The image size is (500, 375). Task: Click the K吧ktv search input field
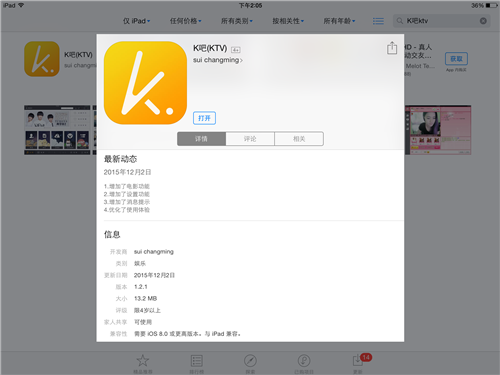pyautogui.click(x=441, y=21)
